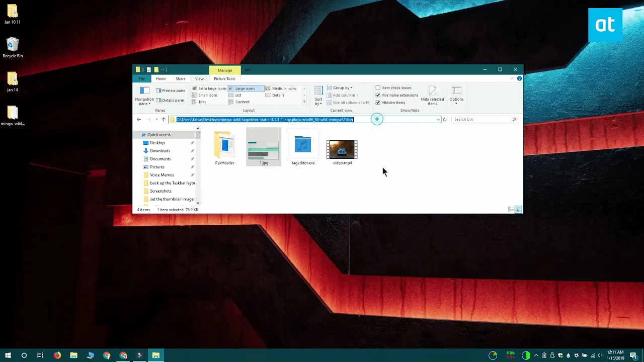Choose Extra large icons layout
The width and height of the screenshot is (644, 362).
click(x=209, y=88)
